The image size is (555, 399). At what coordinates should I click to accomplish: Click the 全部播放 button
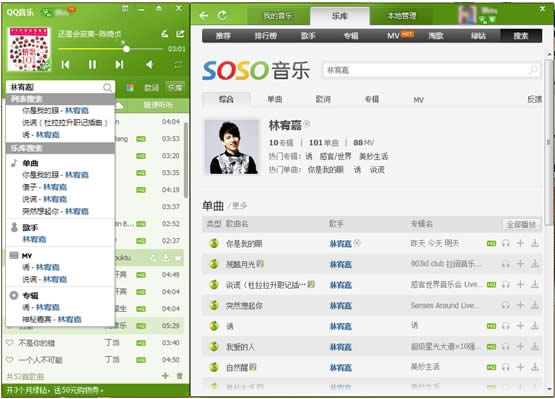(x=521, y=224)
